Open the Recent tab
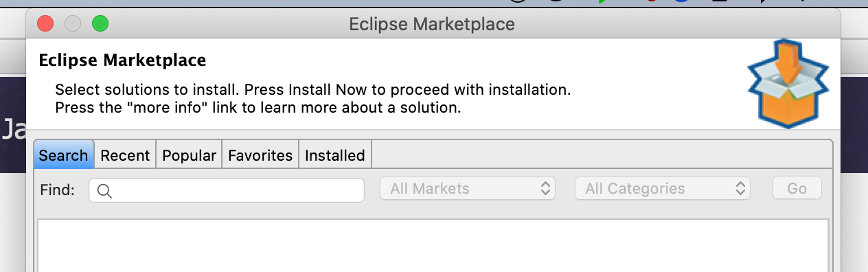 125,155
